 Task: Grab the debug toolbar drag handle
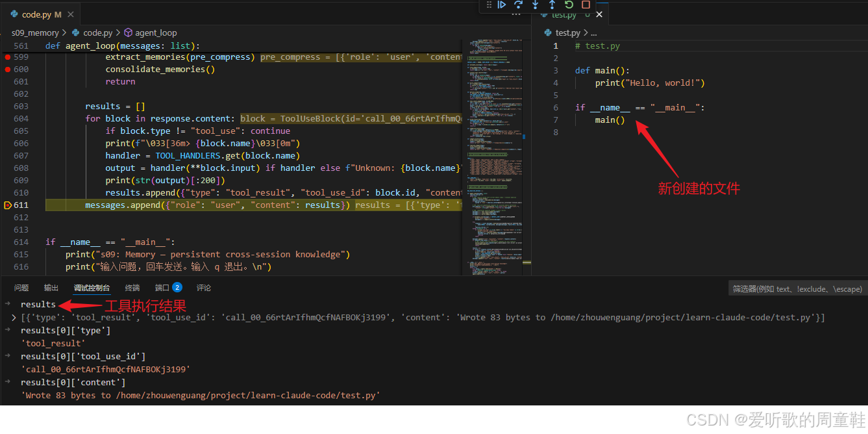coord(489,5)
